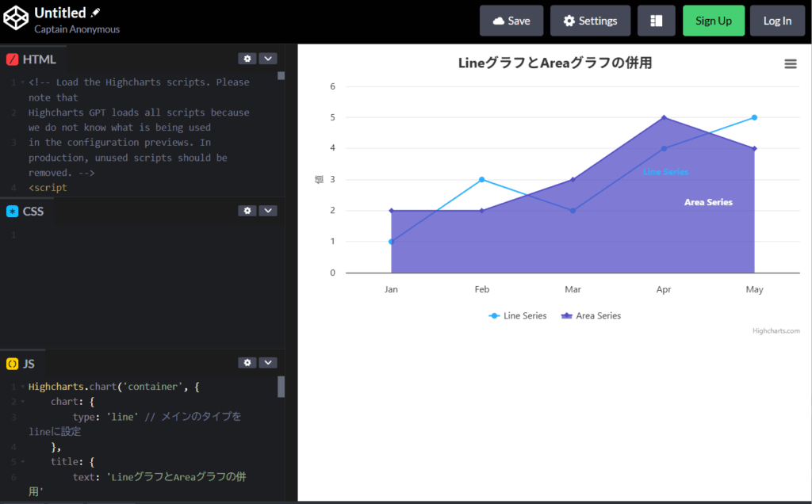Click the Save button
812x504 pixels.
pos(511,21)
